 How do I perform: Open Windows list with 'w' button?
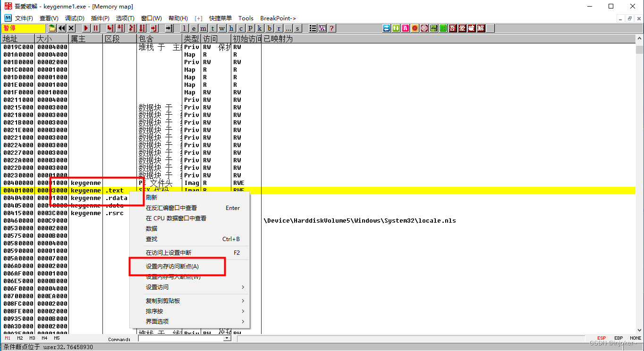coord(222,28)
